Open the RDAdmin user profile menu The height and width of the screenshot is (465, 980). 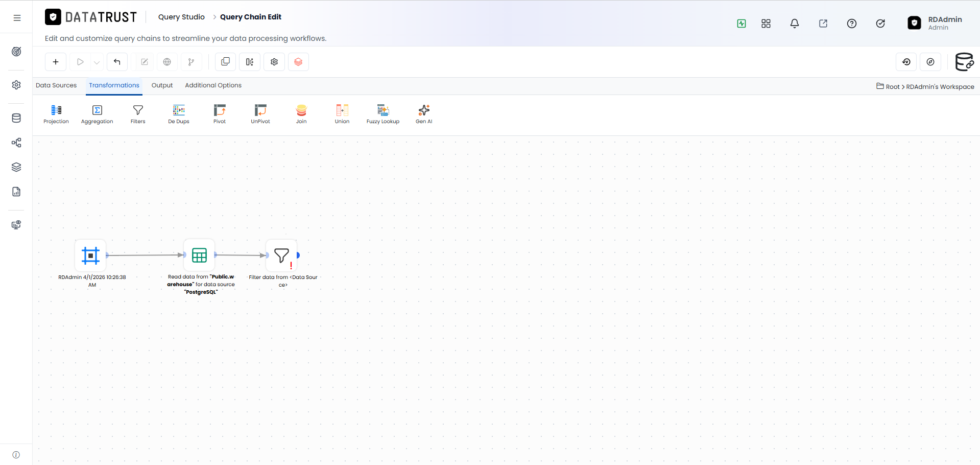[935, 23]
